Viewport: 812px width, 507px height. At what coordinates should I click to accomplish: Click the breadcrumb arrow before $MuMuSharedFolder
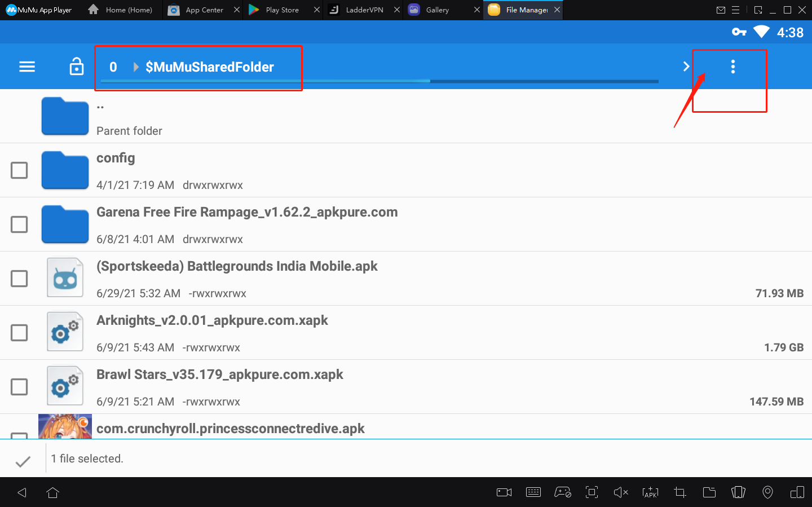pos(136,67)
